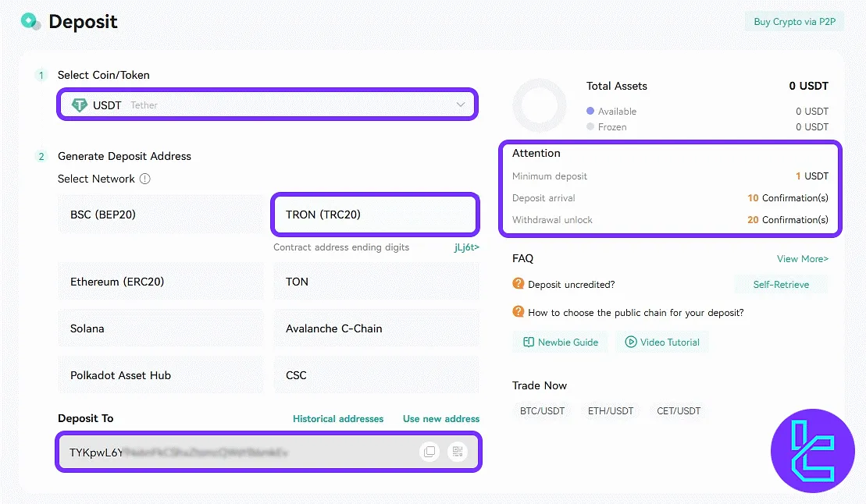
Task: Open 'How to choose the public chain' FAQ
Action: 636,312
